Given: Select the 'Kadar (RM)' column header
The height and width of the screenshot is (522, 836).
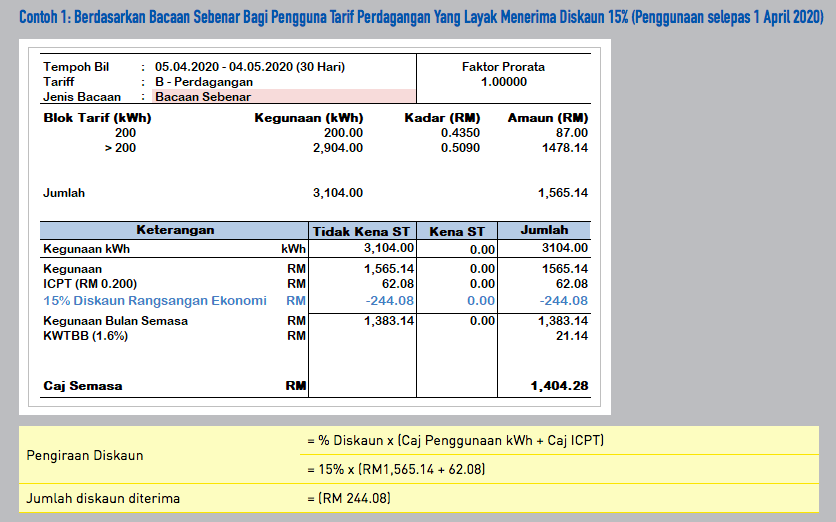Looking at the screenshot, I should pyautogui.click(x=442, y=118).
